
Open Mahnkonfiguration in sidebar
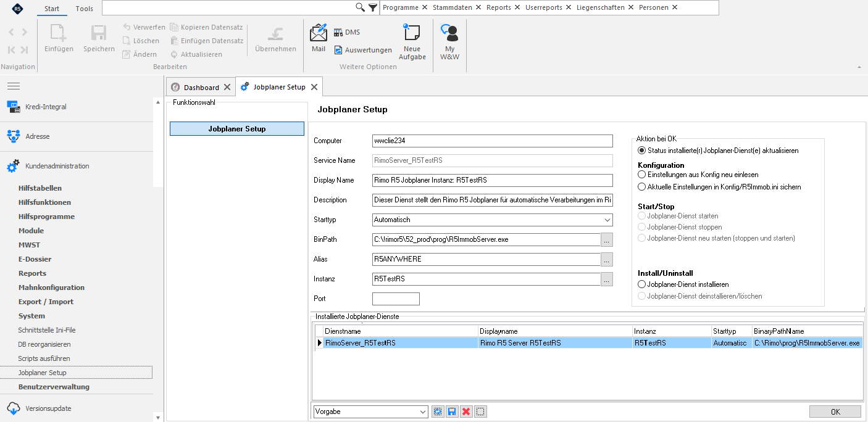tap(51, 288)
